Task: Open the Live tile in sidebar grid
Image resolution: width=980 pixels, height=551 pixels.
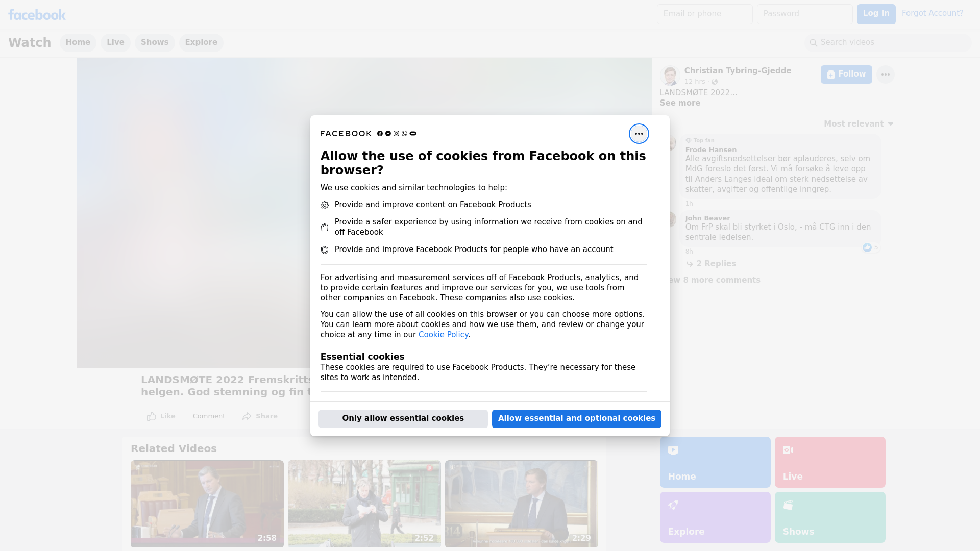Action: (830, 462)
